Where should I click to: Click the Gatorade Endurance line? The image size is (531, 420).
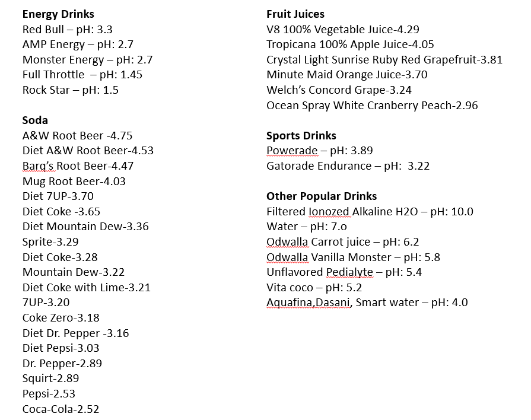tap(348, 166)
